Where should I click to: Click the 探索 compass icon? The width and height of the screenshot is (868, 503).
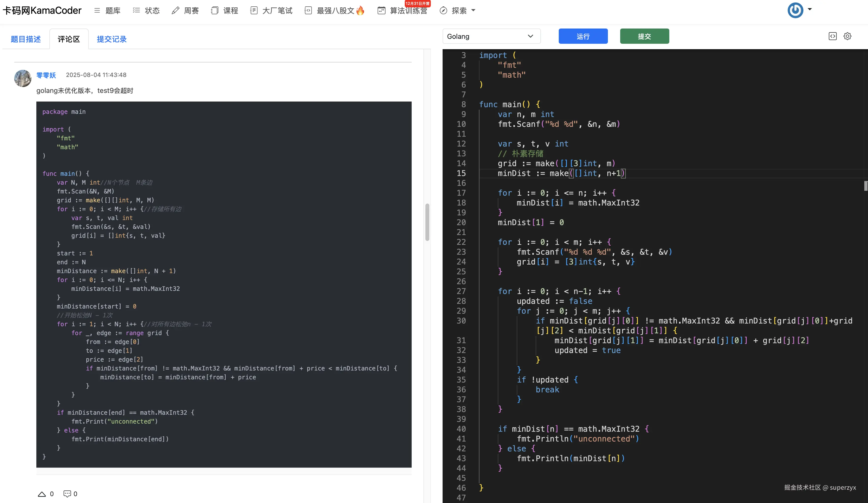444,11
